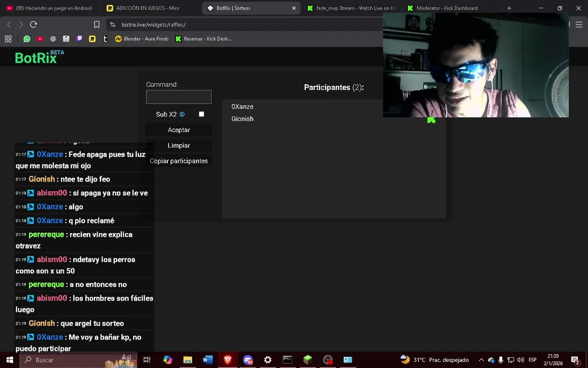Open File Explorer from the taskbar
588x368 pixels.
[187, 360]
